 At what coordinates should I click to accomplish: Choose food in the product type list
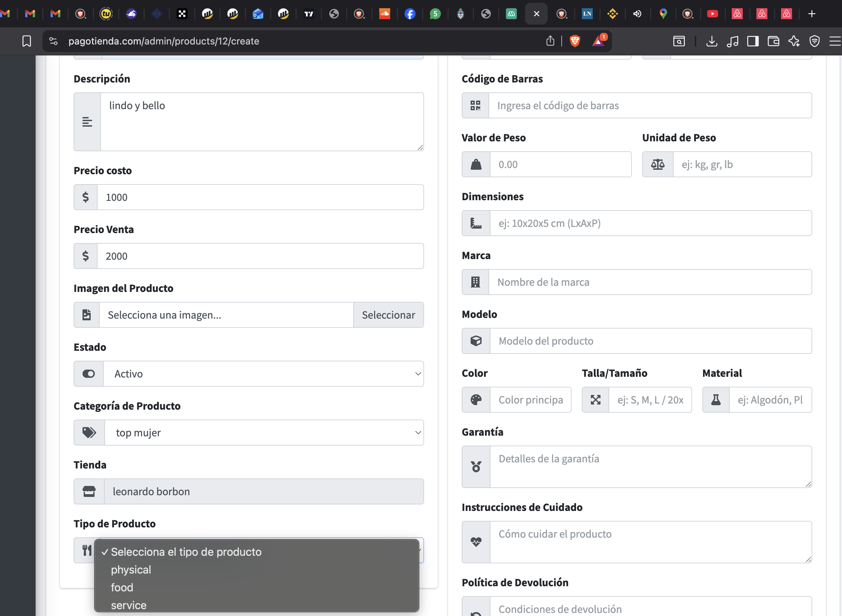pos(122,587)
